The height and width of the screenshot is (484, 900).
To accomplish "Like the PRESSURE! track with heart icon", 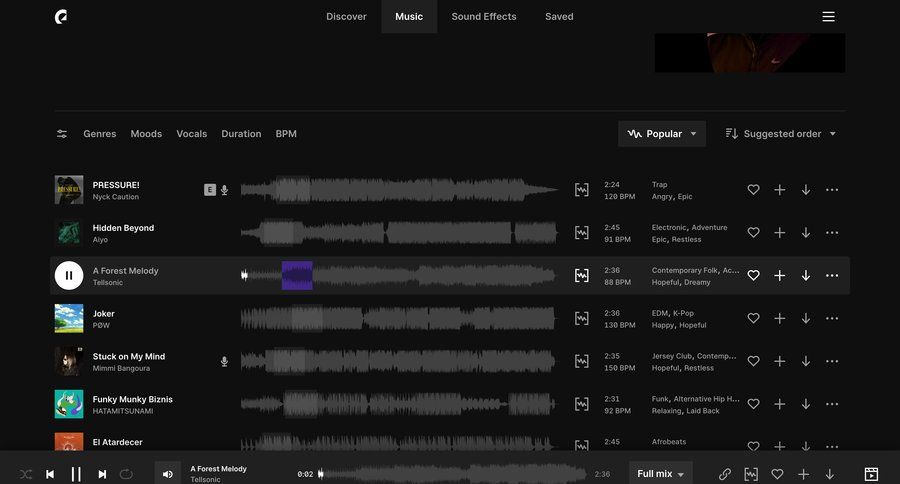I will pyautogui.click(x=753, y=190).
